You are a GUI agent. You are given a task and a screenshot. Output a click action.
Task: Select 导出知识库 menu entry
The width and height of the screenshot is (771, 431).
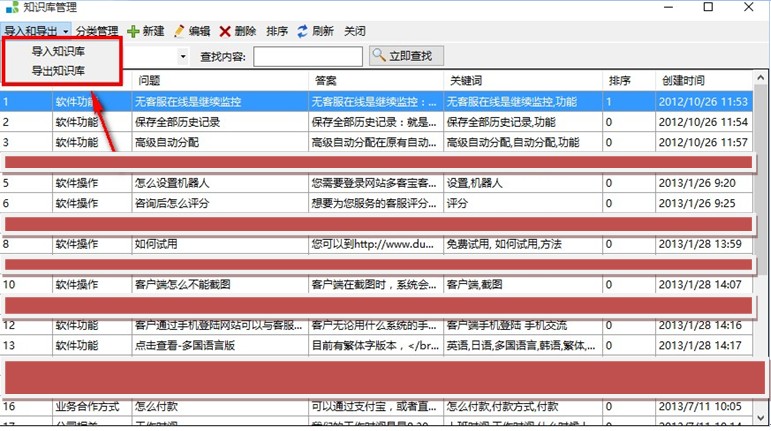coord(58,71)
